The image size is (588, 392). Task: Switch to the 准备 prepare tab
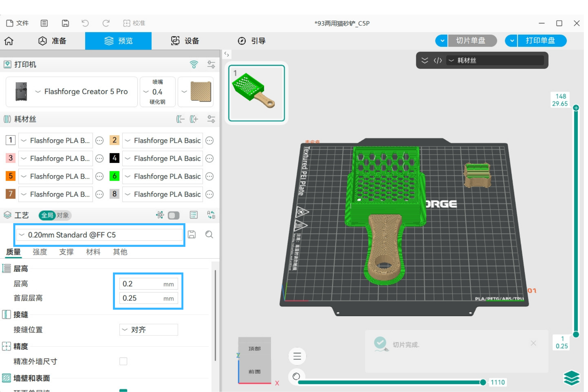53,41
